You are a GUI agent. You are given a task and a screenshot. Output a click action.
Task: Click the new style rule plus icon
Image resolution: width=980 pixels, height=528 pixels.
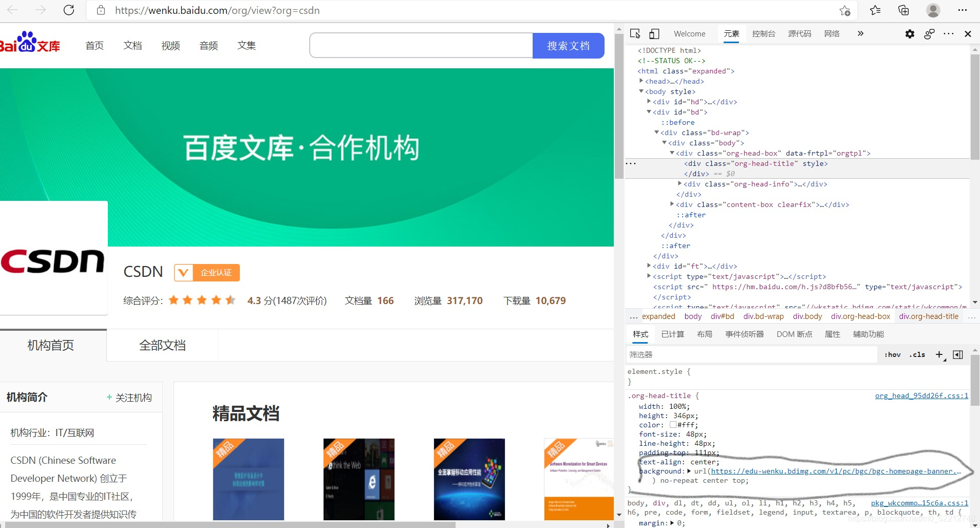[x=939, y=354]
